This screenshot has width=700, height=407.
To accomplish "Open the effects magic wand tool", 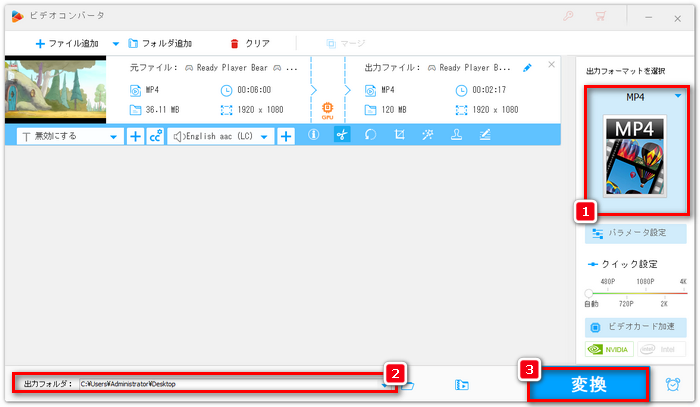I will [x=427, y=136].
